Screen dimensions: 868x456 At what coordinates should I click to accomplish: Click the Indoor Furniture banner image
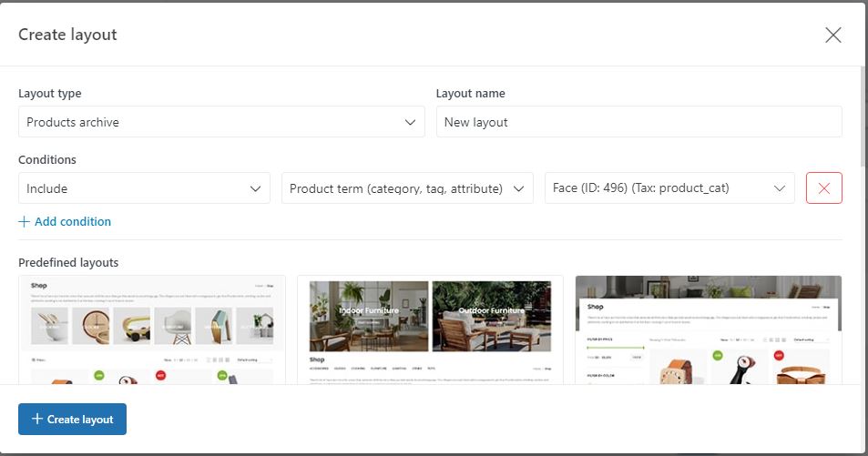tap(369, 316)
